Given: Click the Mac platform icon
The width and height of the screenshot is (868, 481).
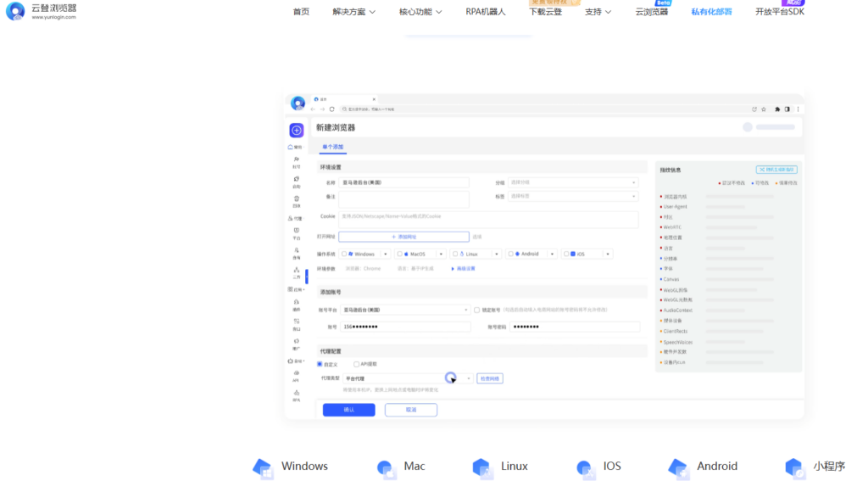Looking at the screenshot, I should click(x=385, y=467).
